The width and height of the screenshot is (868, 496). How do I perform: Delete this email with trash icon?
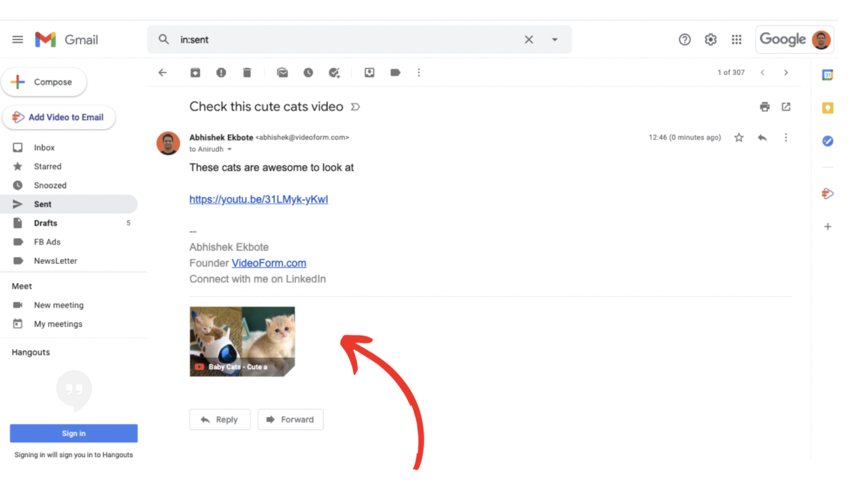click(x=247, y=73)
